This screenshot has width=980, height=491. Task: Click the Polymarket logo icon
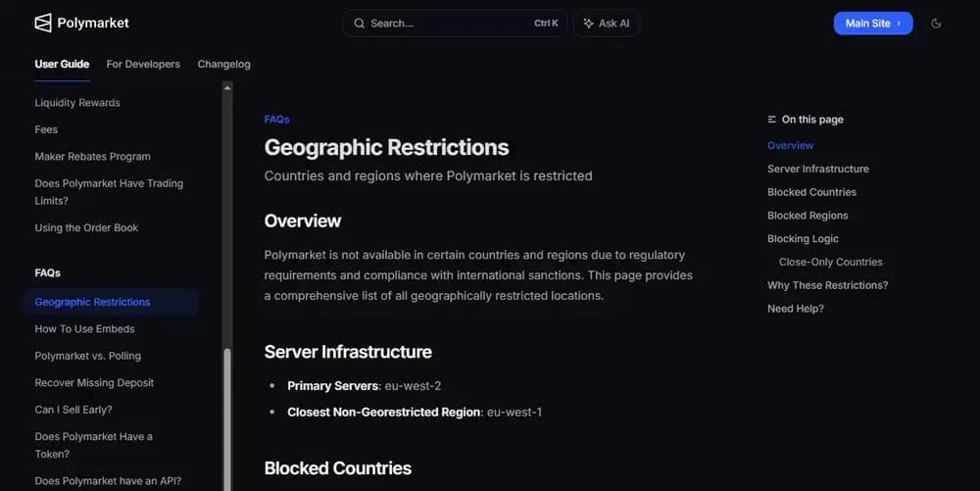click(x=43, y=23)
